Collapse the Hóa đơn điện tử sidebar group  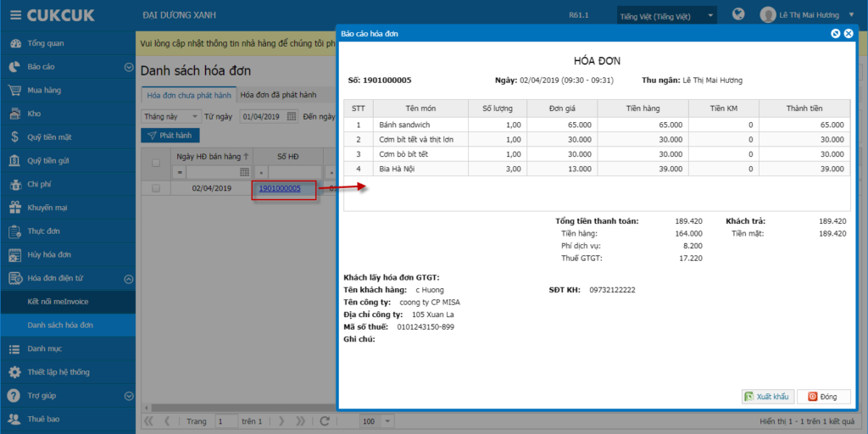pyautogui.click(x=129, y=280)
